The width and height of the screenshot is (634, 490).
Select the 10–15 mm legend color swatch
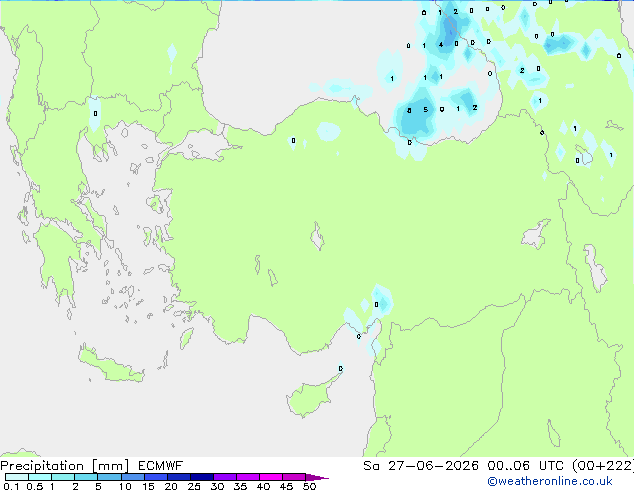coord(133,477)
